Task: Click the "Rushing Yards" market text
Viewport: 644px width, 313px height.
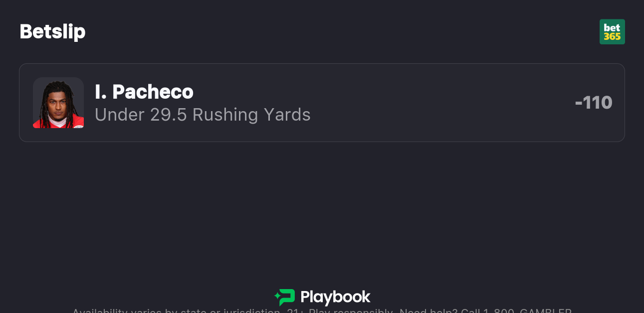Action: pos(251,115)
